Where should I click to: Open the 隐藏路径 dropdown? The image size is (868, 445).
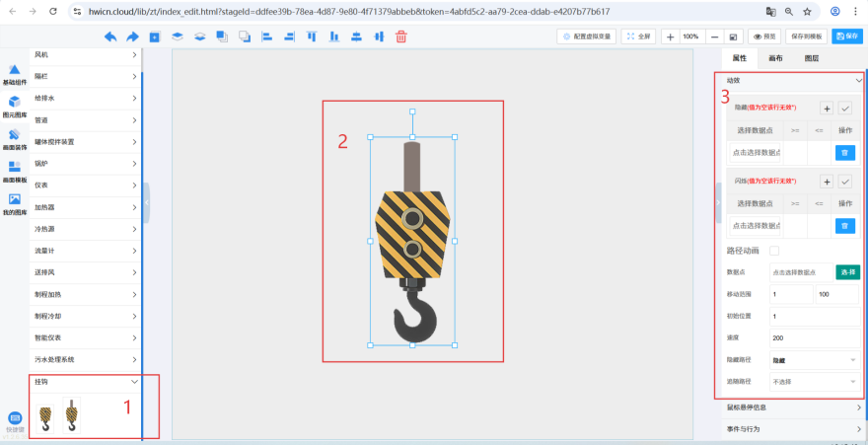pyautogui.click(x=813, y=360)
